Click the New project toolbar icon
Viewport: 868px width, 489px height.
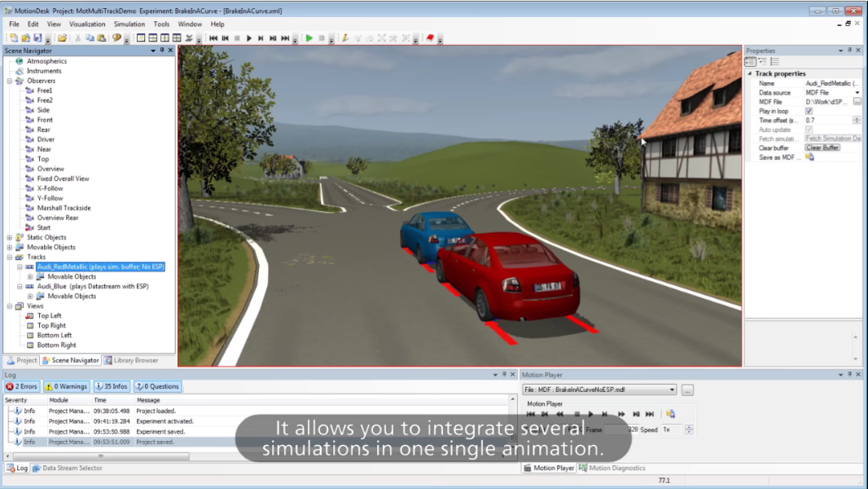click(13, 38)
